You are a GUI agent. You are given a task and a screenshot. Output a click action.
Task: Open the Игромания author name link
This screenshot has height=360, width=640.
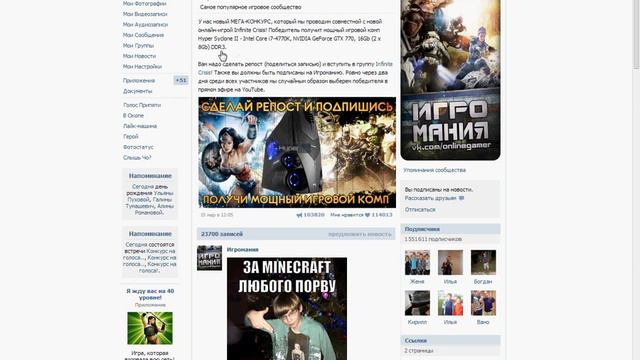[x=243, y=249]
